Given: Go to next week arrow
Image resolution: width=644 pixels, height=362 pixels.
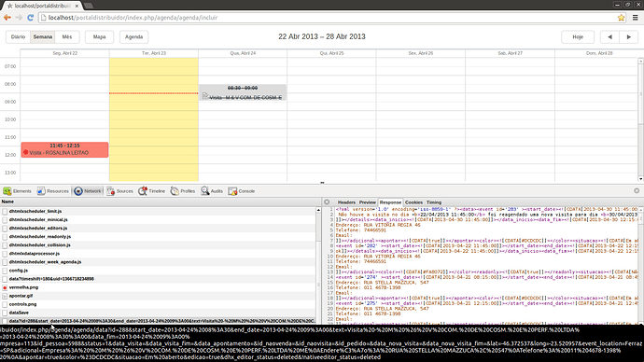Looking at the screenshot, I should point(628,37).
